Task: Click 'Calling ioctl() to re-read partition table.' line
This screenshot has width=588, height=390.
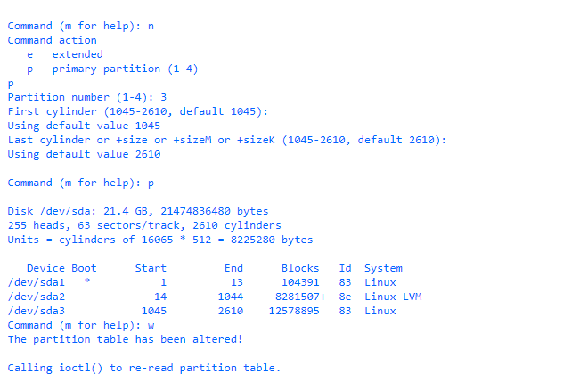Action: [x=143, y=368]
